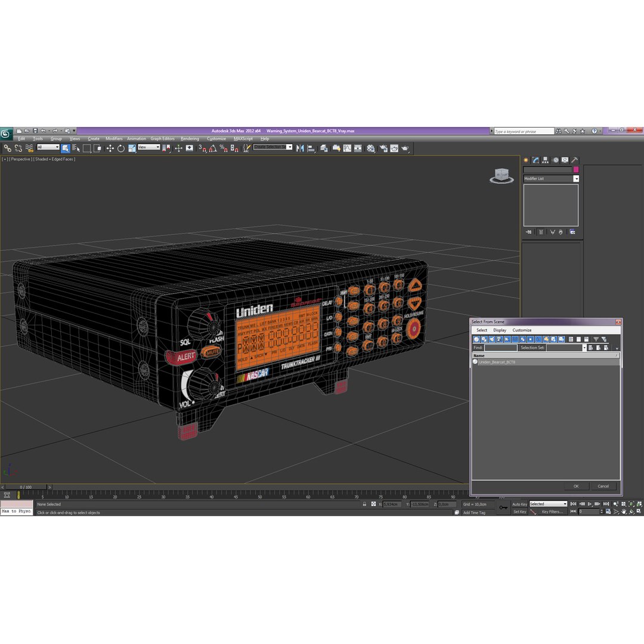Toggle Percent Snap in main toolbar

tap(224, 148)
